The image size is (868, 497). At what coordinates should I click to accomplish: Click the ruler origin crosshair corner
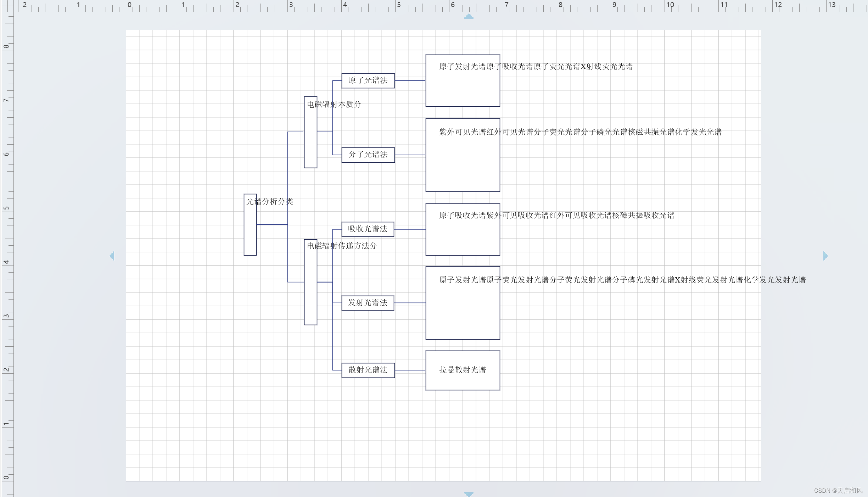7,6
